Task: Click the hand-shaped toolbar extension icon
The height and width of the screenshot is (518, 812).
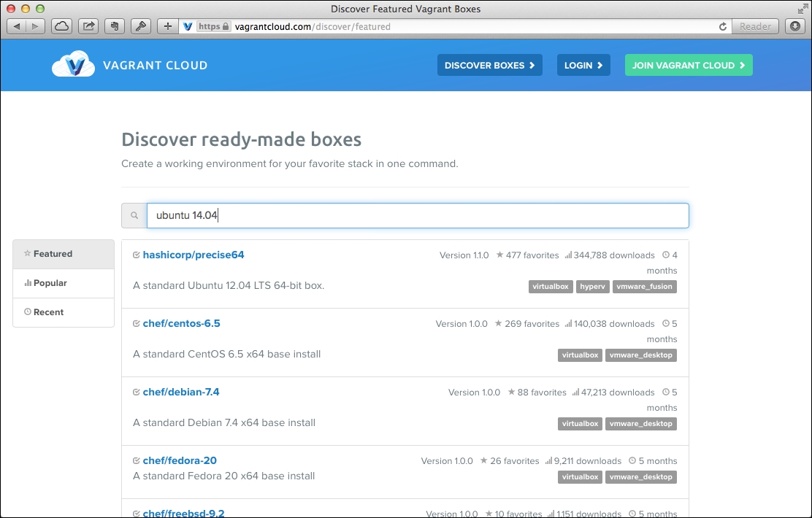Action: coord(115,26)
